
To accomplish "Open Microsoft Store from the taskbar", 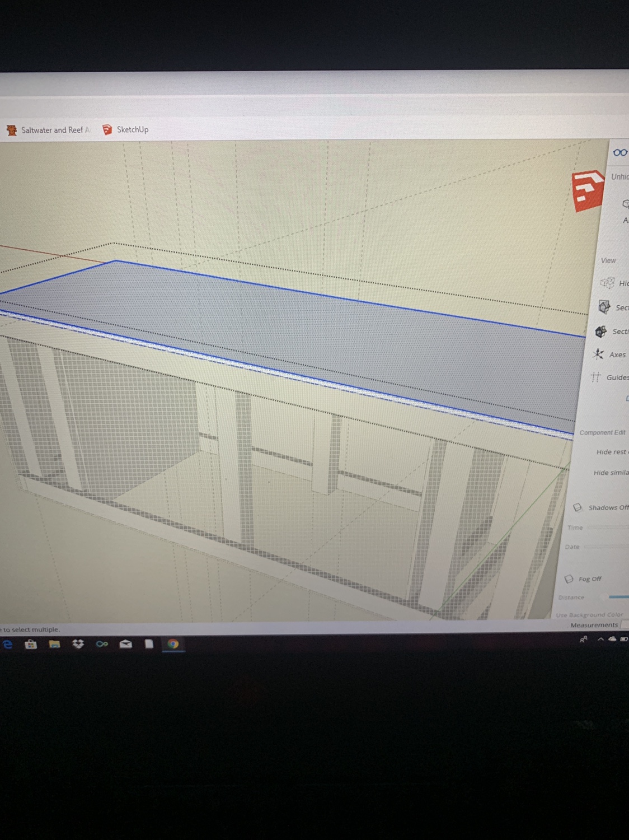I will tap(31, 645).
